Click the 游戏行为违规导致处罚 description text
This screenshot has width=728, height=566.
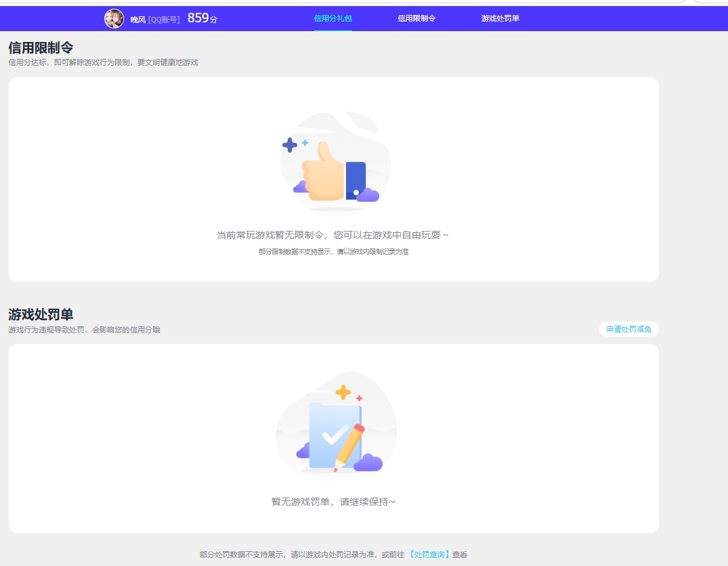[x=84, y=330]
